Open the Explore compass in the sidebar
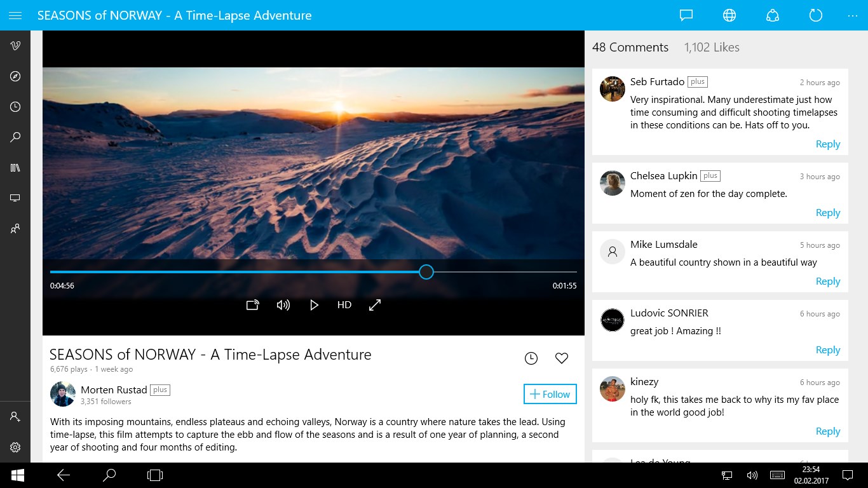868x488 pixels. pos(15,76)
